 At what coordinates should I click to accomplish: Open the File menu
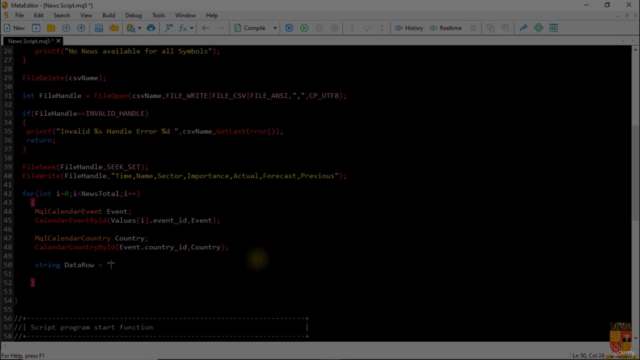coord(20,15)
